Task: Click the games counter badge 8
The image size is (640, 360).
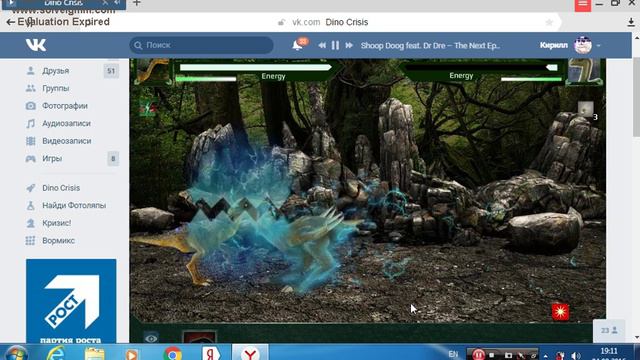Action: [113, 158]
